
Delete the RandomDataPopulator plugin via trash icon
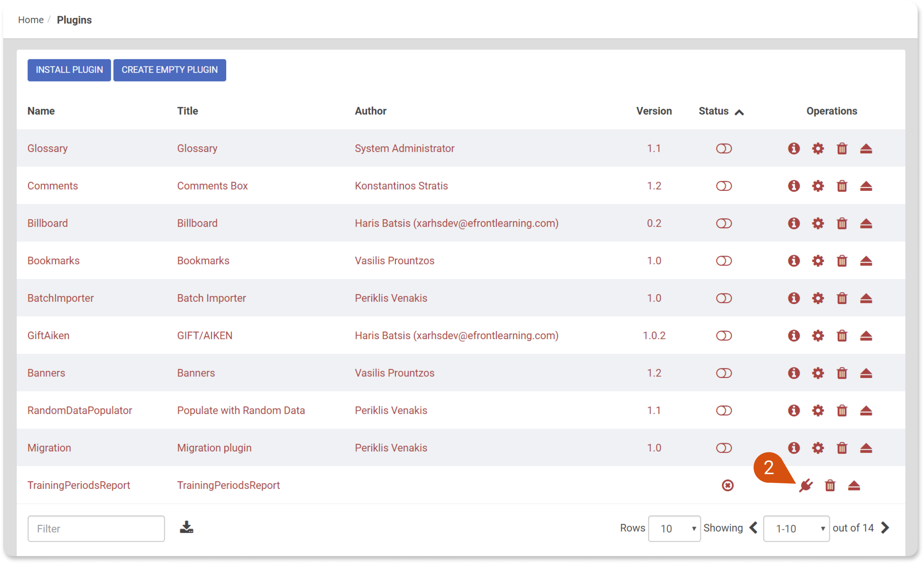tap(842, 411)
